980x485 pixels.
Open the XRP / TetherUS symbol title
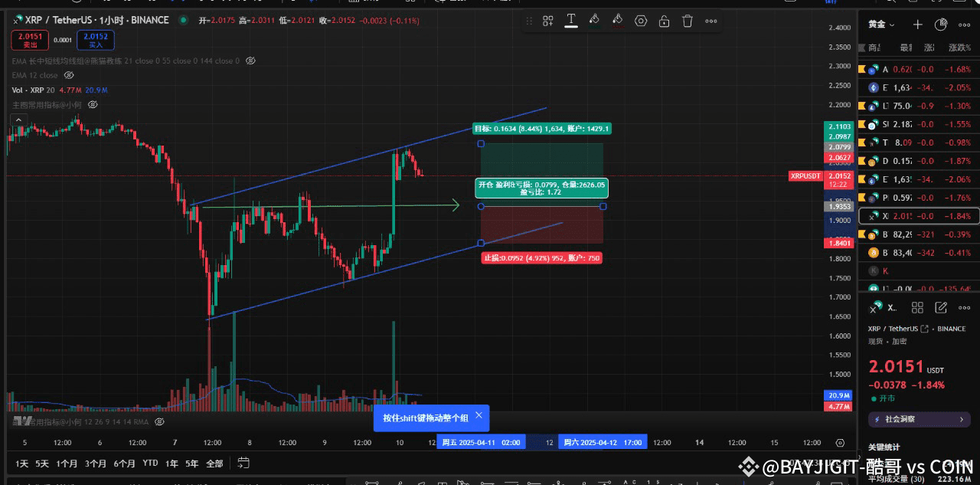point(96,20)
